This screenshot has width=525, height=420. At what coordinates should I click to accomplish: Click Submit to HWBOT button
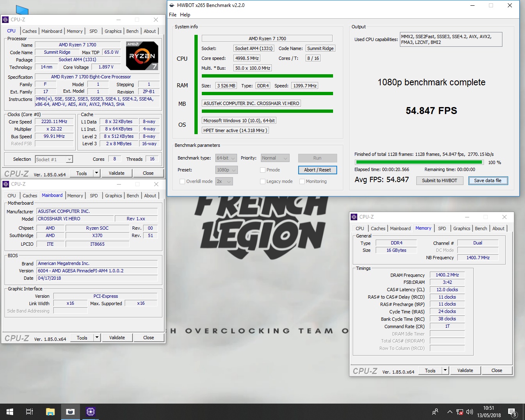(440, 180)
